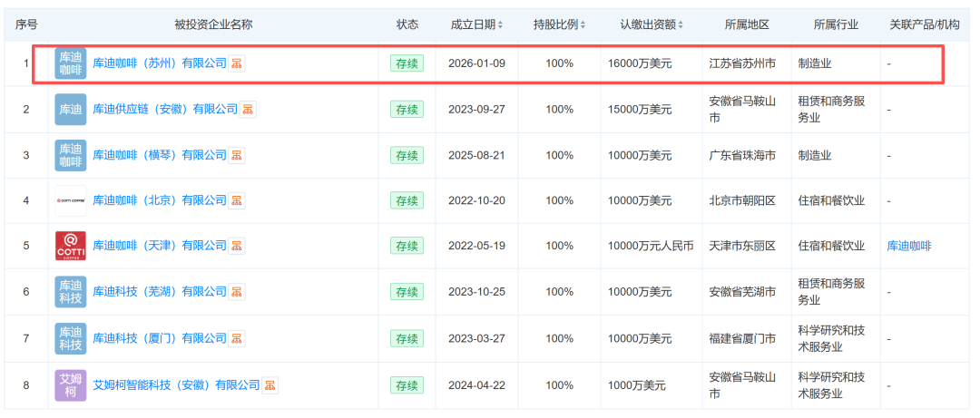Click the 库迪咖啡（北京） logo thumbnail

click(x=71, y=200)
